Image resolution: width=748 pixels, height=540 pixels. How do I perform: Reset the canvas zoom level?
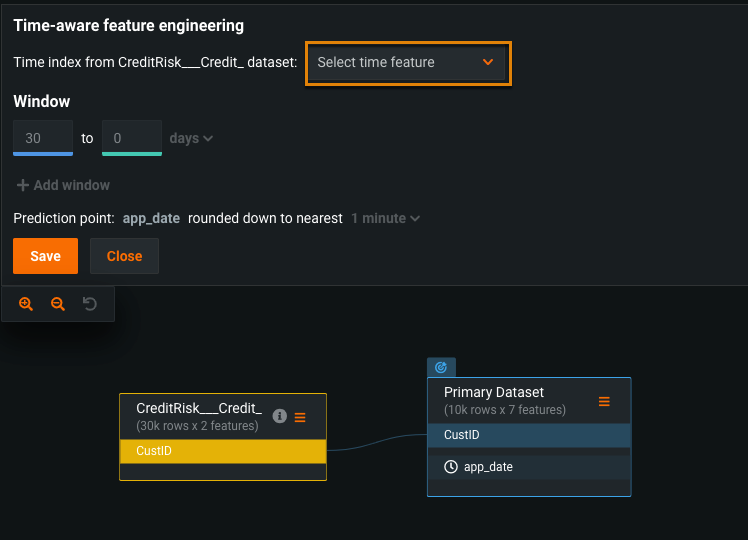(x=90, y=304)
